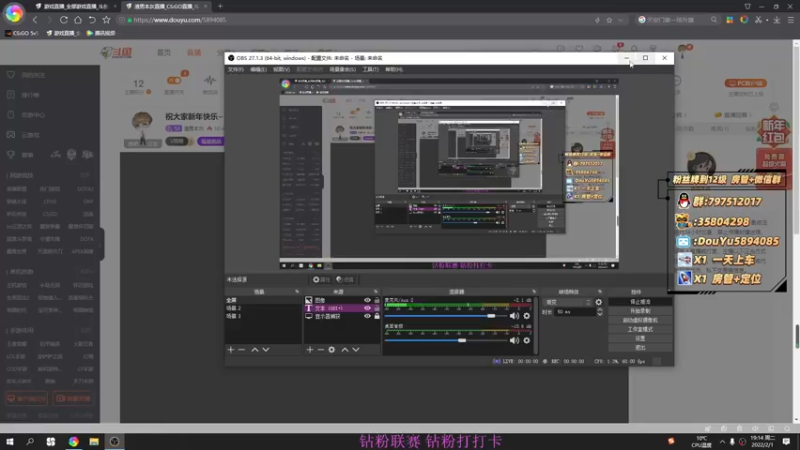Mute the Mic/Aux speaker icon
Viewport: 800px width, 450px height.
tap(514, 316)
